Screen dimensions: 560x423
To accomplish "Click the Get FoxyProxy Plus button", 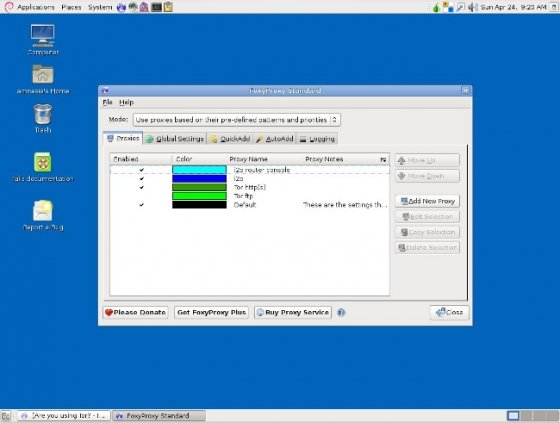I will [x=211, y=312].
